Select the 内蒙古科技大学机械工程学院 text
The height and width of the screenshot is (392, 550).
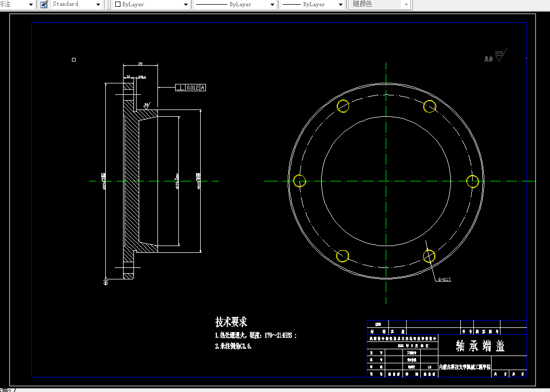click(465, 367)
